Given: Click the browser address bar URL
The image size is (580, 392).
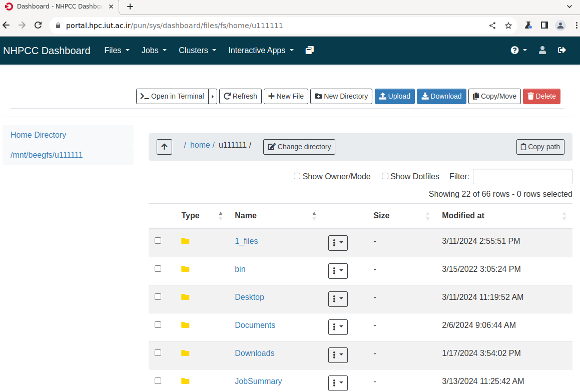Looking at the screenshot, I should (175, 26).
